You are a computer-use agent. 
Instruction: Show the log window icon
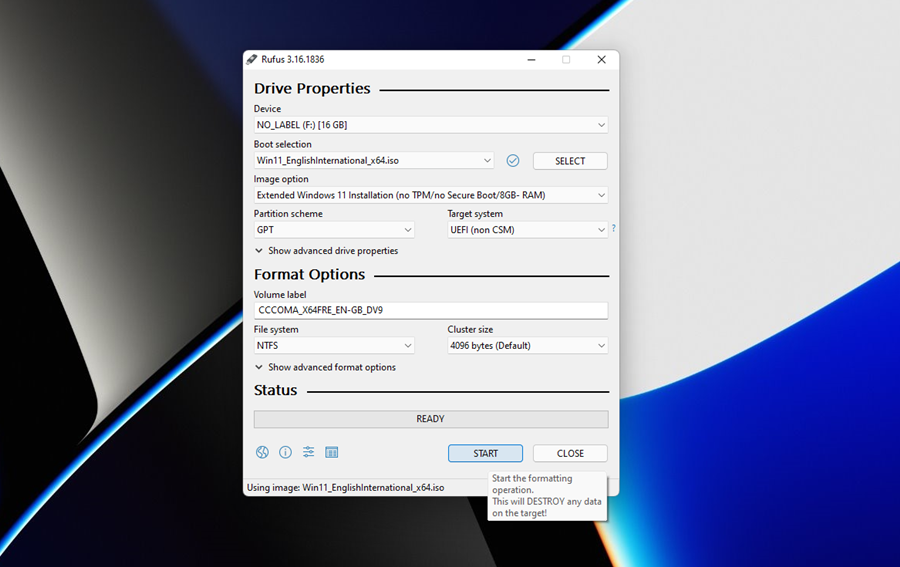click(332, 452)
